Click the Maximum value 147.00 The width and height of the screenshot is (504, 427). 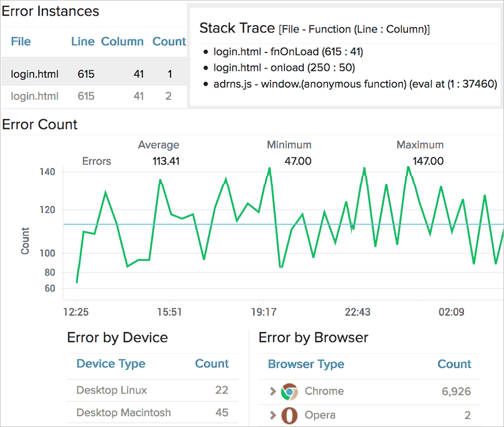(427, 162)
